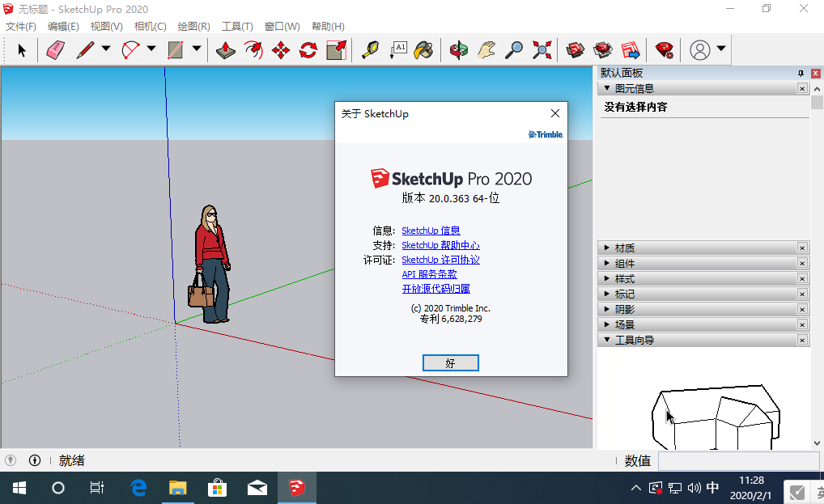Close the 默认面板 tray
824x504 pixels.
pos(816,73)
